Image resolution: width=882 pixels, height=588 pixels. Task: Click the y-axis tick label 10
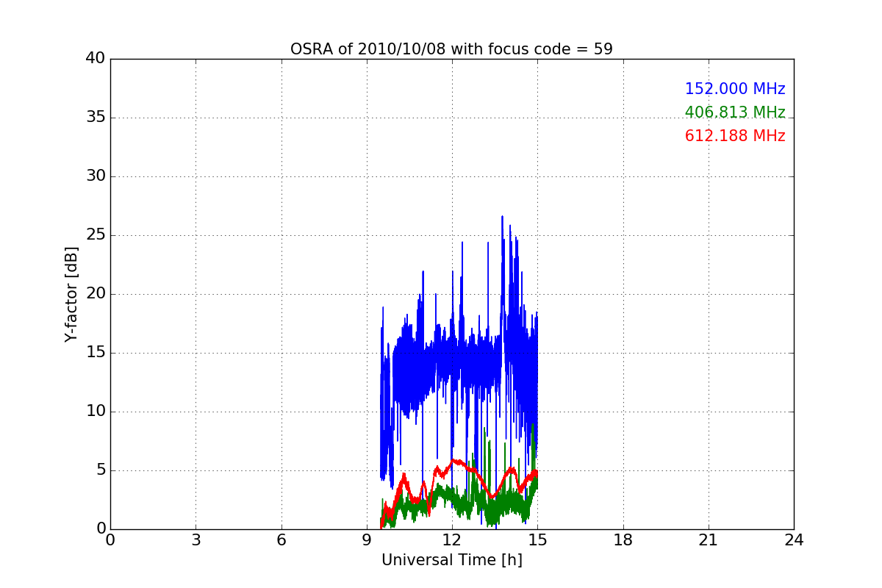coord(96,412)
